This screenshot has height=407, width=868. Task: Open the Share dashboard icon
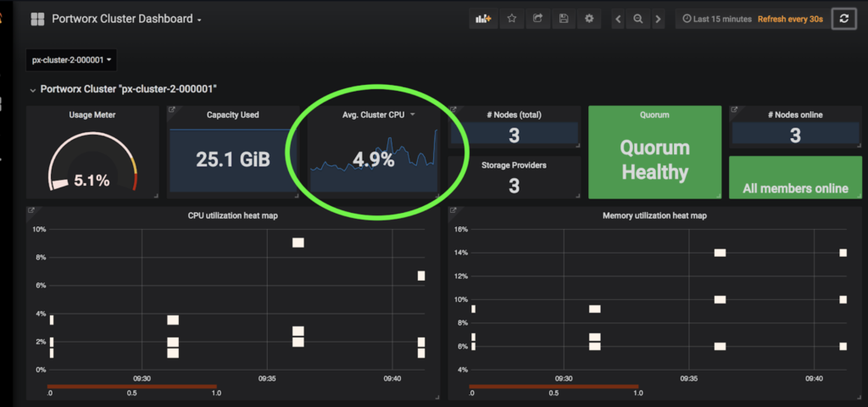click(x=537, y=19)
